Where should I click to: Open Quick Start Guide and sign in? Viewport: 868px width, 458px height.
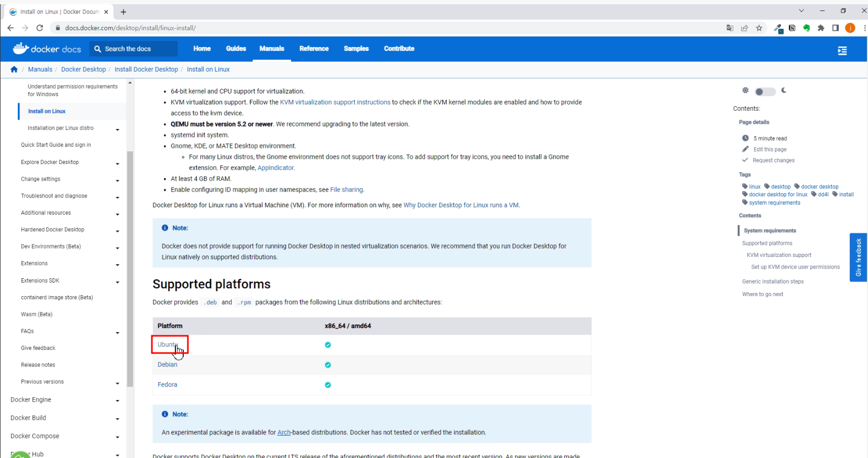click(56, 145)
